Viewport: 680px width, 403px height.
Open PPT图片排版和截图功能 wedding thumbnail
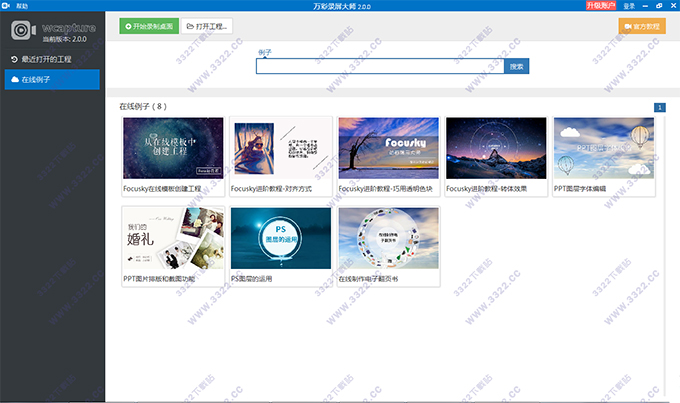pyautogui.click(x=173, y=238)
